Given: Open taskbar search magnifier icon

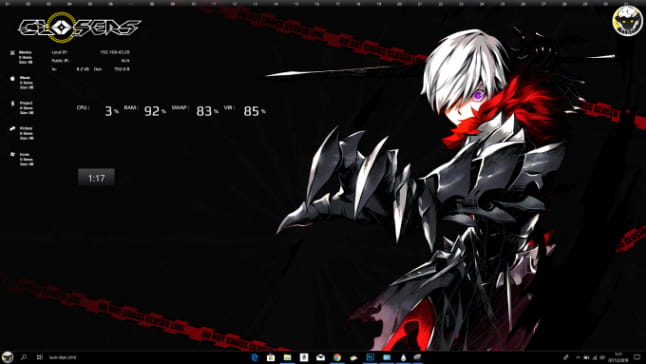Looking at the screenshot, I should tap(23, 357).
